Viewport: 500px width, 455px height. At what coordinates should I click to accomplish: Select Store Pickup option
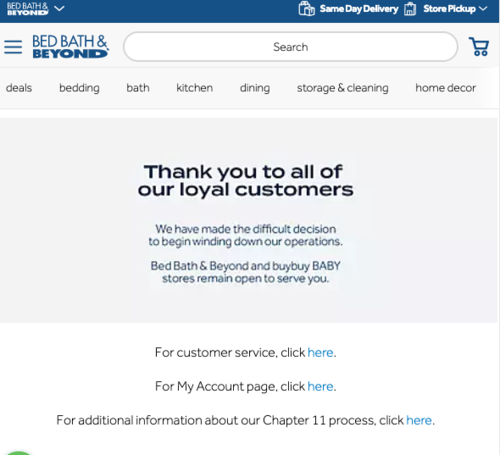(449, 9)
